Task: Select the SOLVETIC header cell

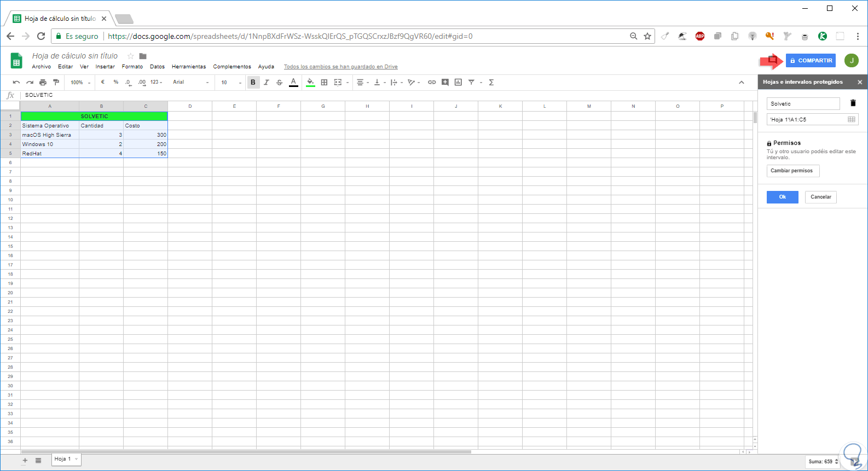Action: pos(94,117)
